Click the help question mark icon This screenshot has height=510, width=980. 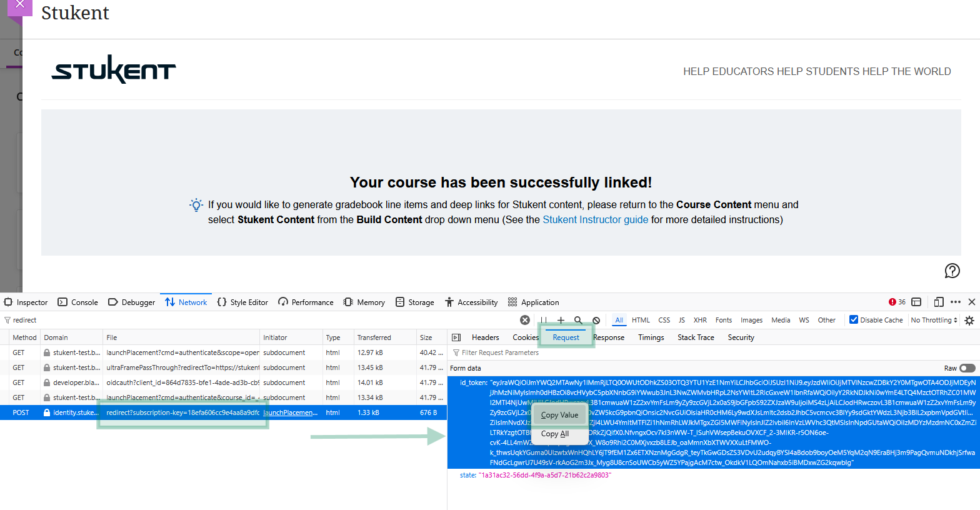[952, 271]
